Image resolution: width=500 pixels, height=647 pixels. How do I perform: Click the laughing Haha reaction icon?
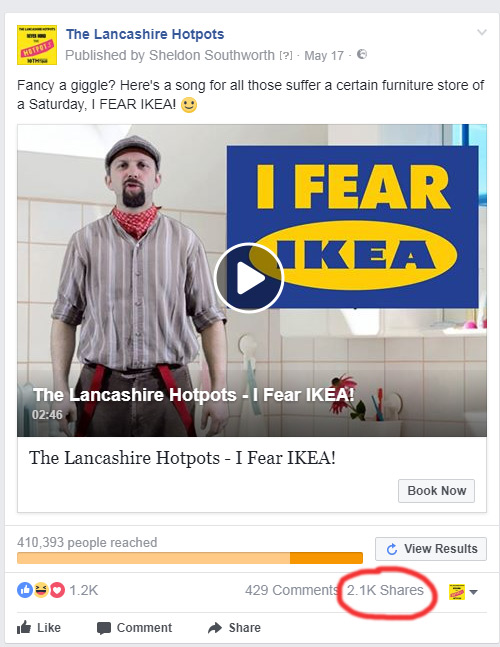pos(41,590)
